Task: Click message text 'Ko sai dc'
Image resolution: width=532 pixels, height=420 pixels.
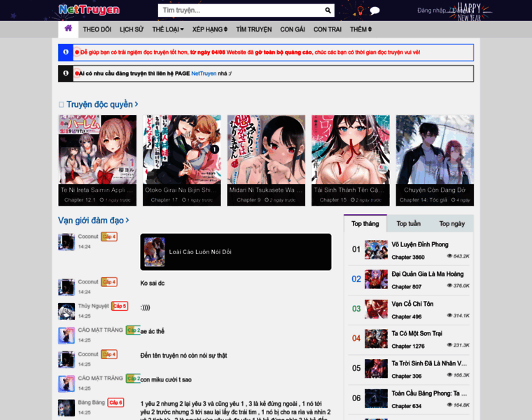Action: pyautogui.click(x=153, y=283)
